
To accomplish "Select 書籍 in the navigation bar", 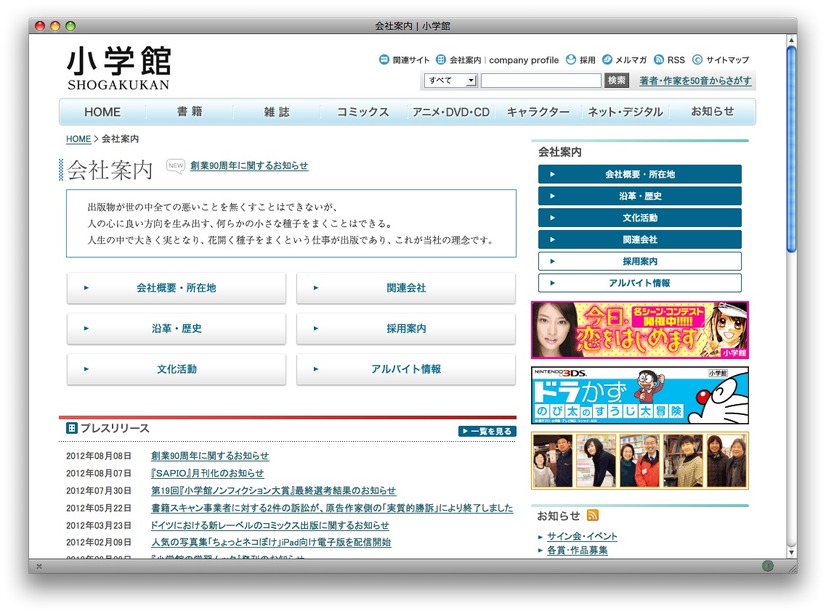I will pos(190,112).
